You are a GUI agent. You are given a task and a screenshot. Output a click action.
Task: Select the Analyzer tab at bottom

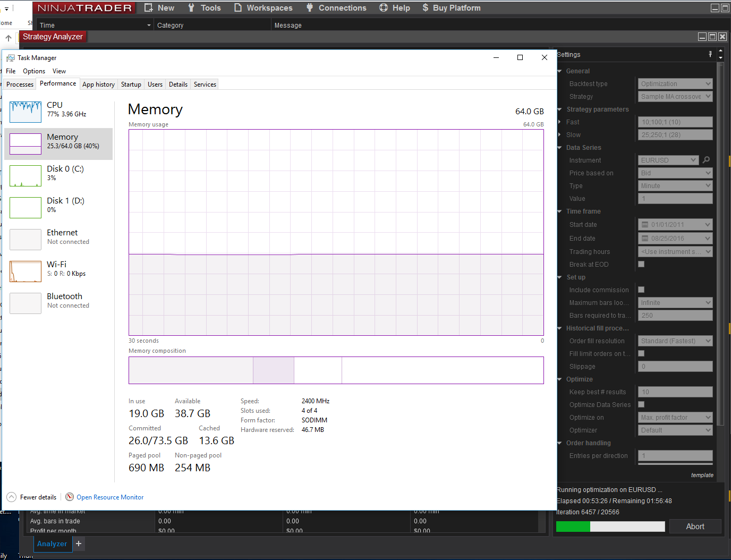point(52,544)
